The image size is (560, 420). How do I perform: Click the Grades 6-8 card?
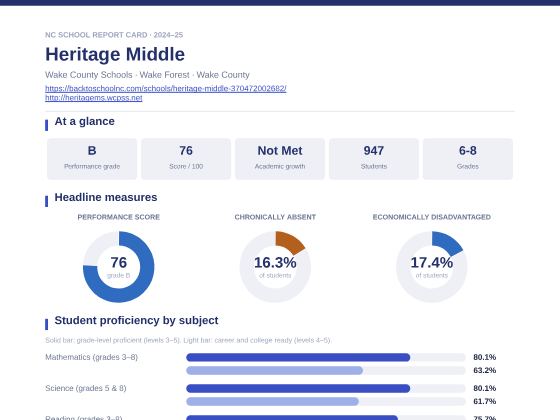468,159
